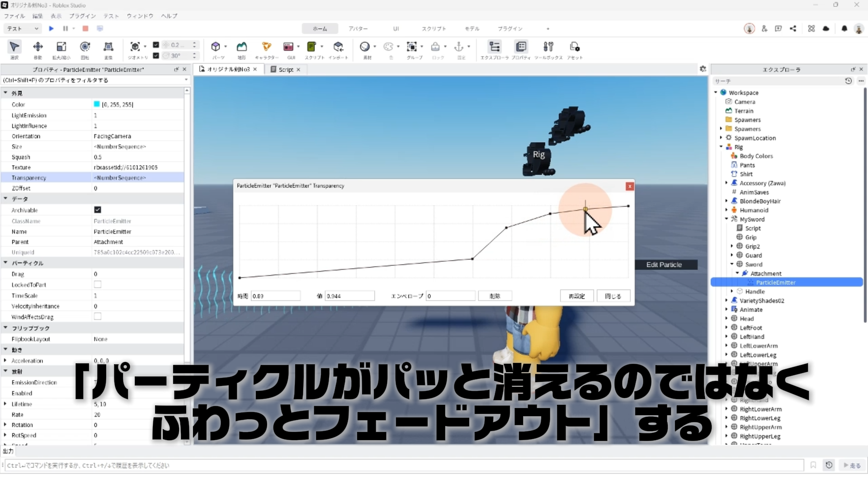
Task: Click the envelope value input field
Action: 450,296
